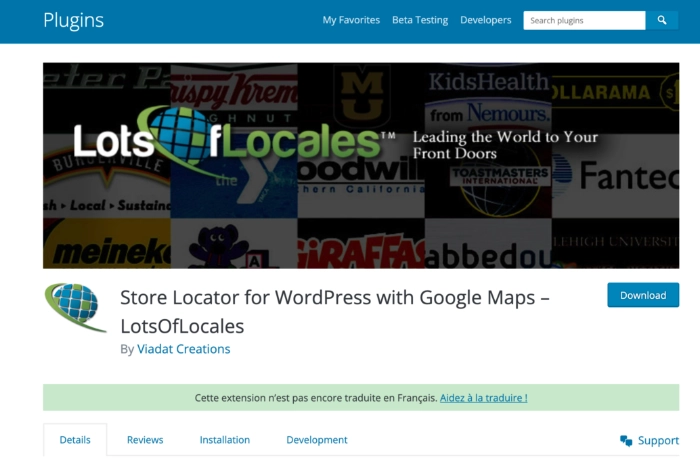Click 'Leading the World to Your Front Doors' tagline
This screenshot has height=467, width=700.
505,145
